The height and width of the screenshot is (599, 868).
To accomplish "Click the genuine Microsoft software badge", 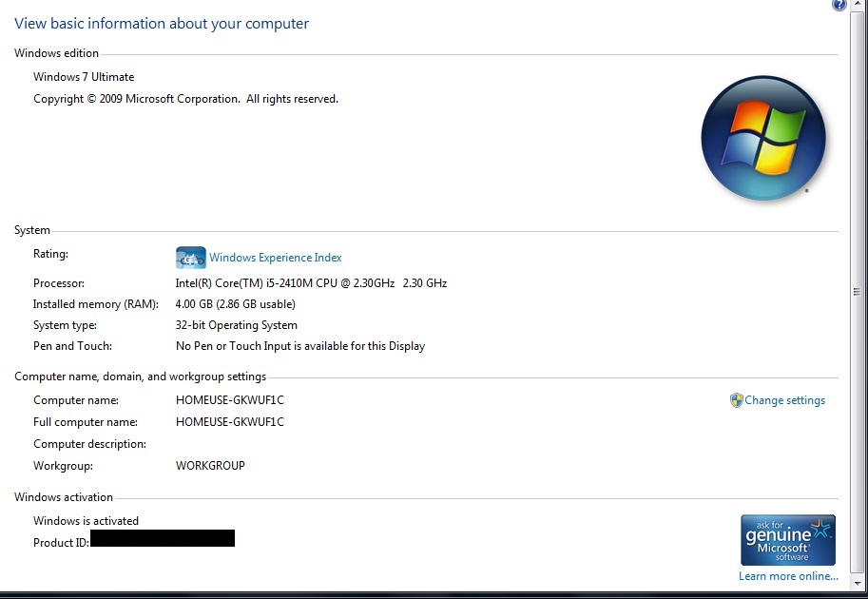I will coord(788,540).
